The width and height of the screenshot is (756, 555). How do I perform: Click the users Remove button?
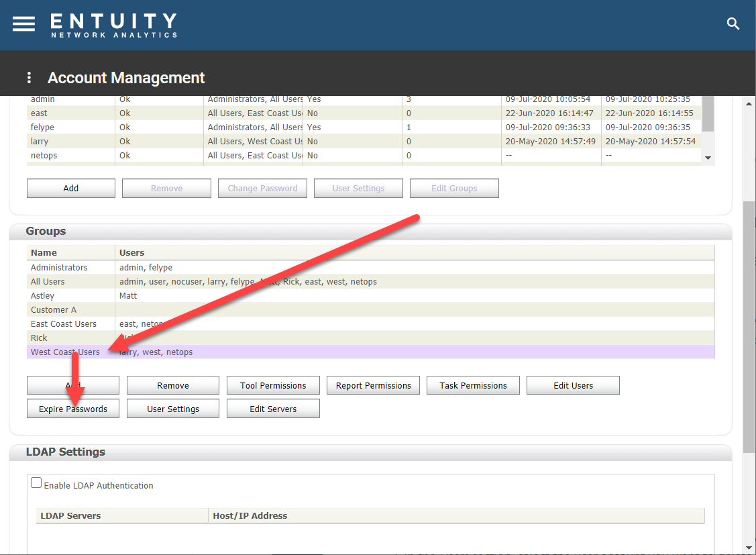pos(166,189)
